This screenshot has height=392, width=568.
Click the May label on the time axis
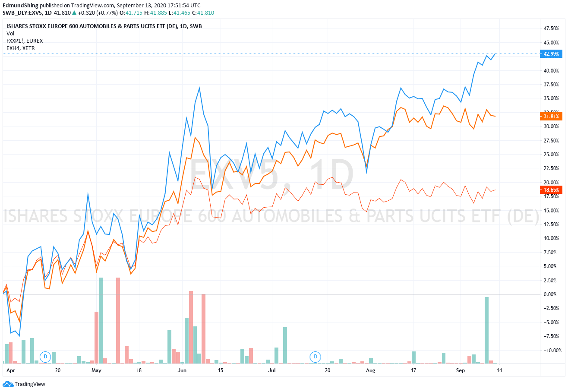point(96,370)
